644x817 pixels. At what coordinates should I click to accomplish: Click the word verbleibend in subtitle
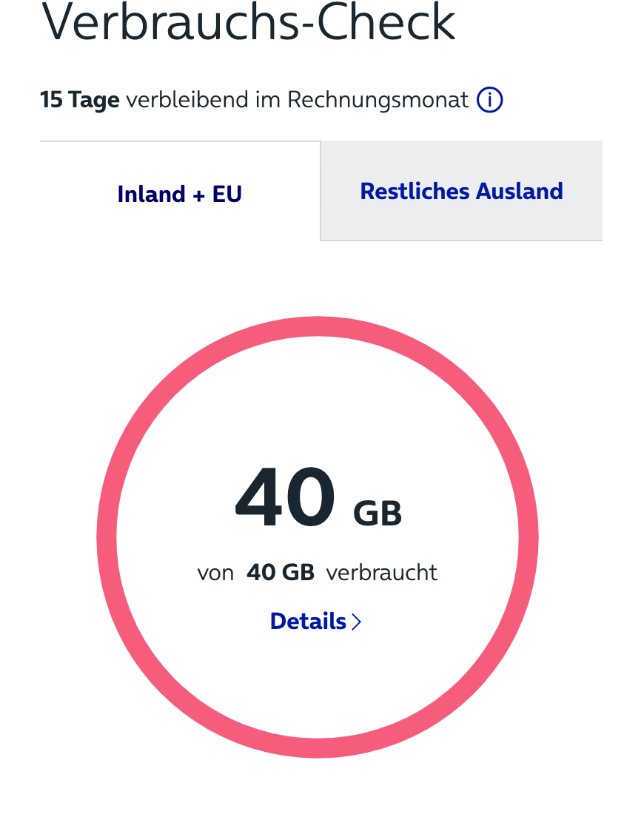pyautogui.click(x=187, y=99)
